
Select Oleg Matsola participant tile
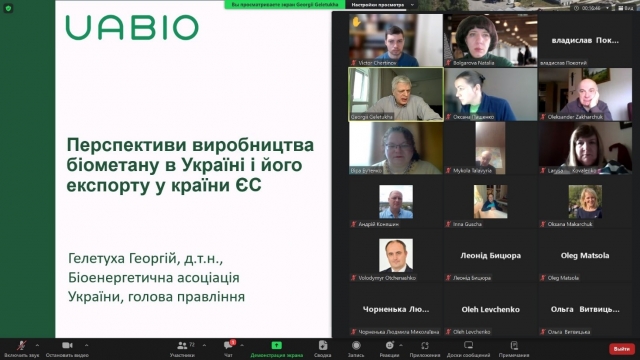click(x=585, y=256)
